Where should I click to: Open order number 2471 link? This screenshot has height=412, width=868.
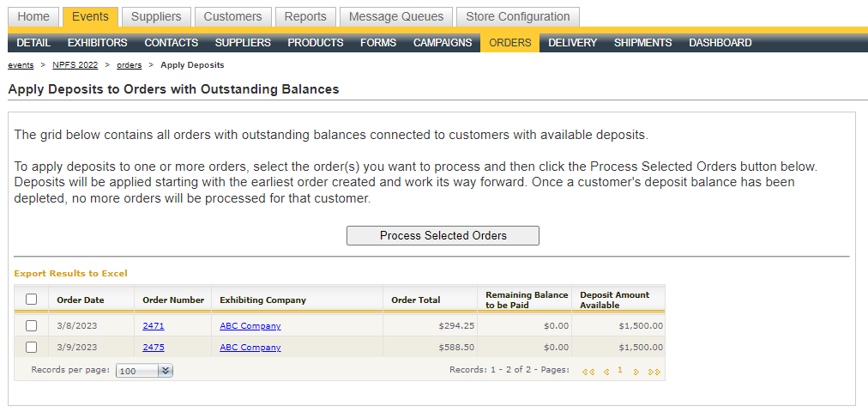pyautogui.click(x=154, y=325)
